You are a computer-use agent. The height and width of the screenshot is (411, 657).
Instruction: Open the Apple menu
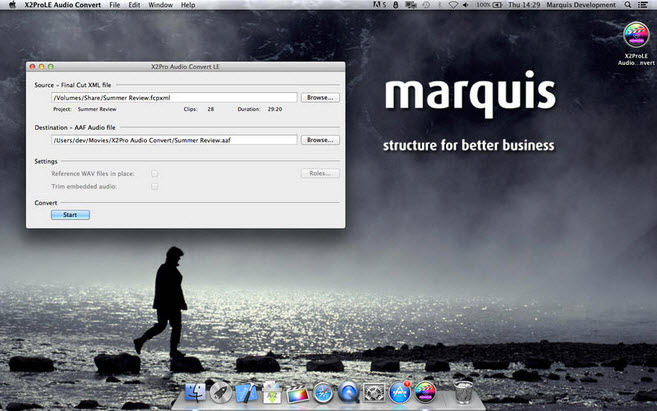[12, 5]
